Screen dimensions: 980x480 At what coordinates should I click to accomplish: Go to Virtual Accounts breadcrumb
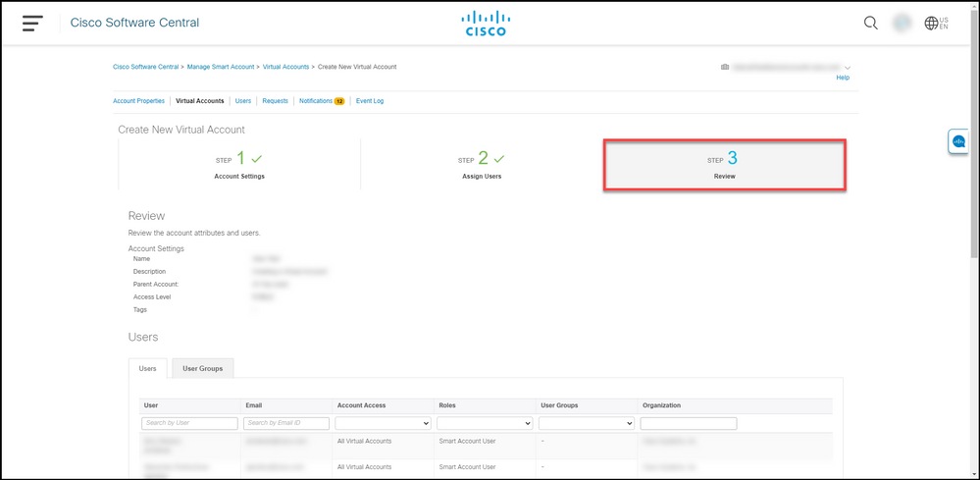coord(285,67)
